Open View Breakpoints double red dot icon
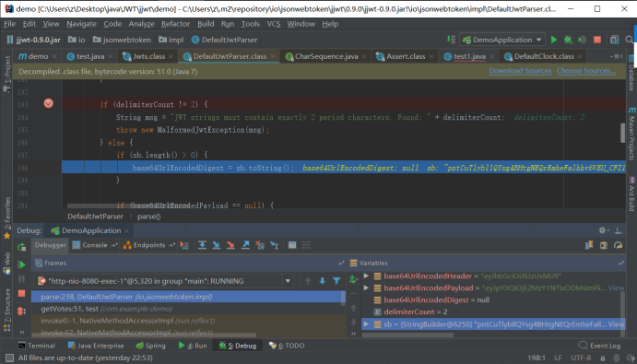The height and width of the screenshot is (364, 637). click(x=21, y=311)
